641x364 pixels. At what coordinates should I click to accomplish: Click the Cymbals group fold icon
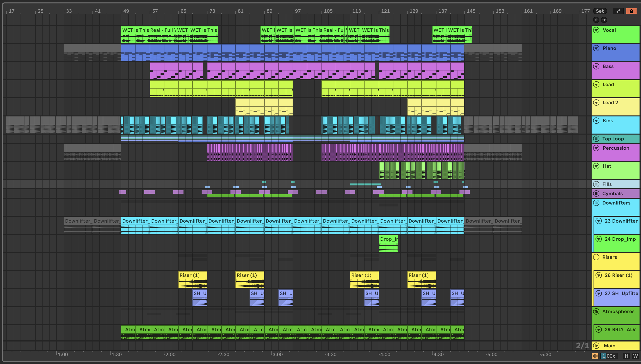pos(596,193)
